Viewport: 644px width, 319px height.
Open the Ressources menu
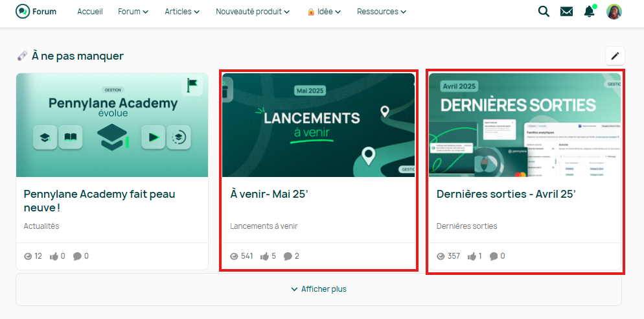[381, 12]
